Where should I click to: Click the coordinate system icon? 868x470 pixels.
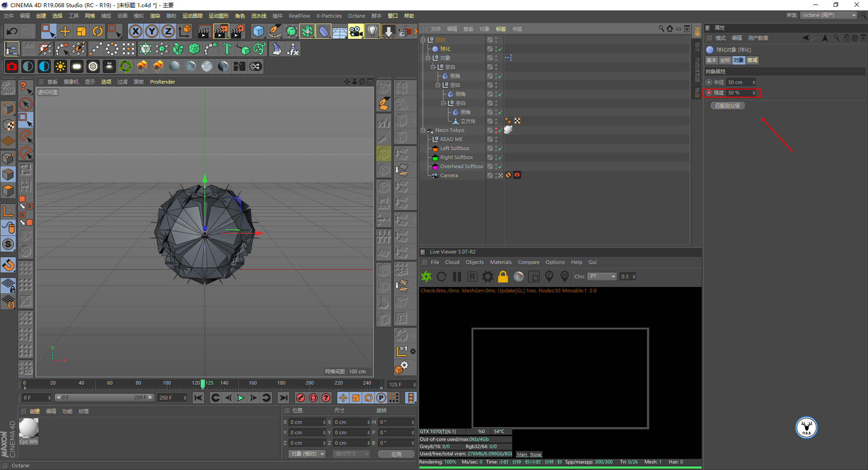(184, 31)
